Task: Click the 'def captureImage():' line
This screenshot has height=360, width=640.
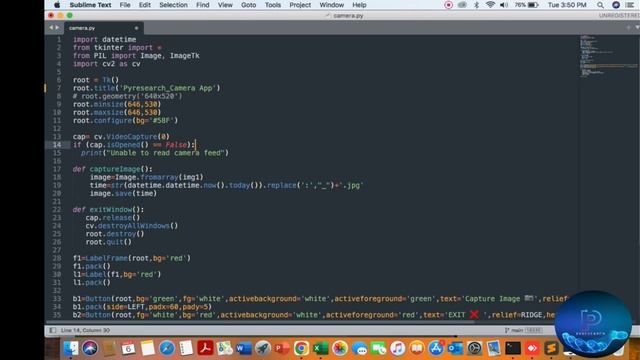Action: click(x=113, y=169)
